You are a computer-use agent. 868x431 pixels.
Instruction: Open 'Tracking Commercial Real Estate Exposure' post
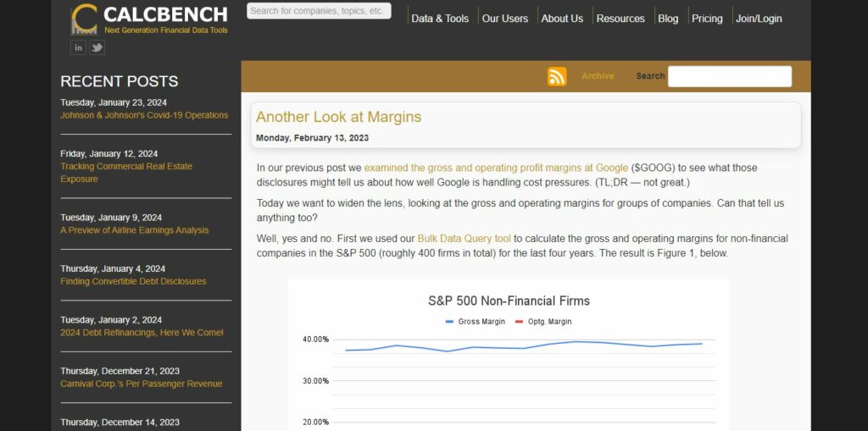tap(126, 173)
